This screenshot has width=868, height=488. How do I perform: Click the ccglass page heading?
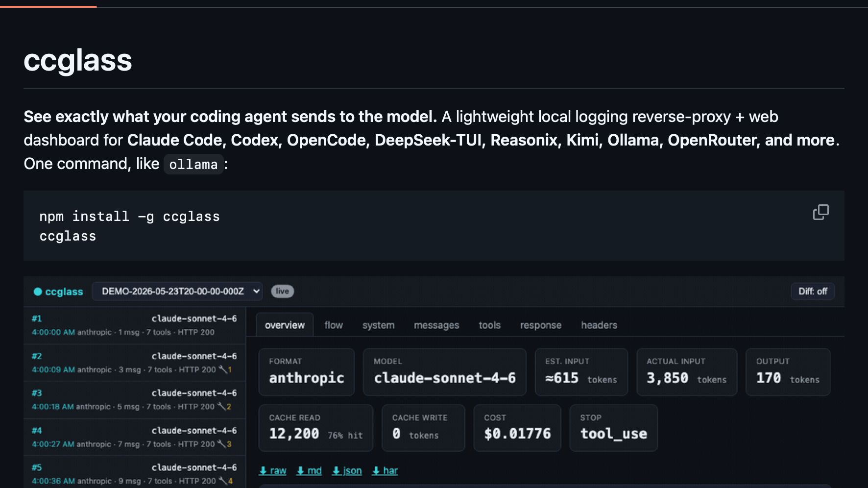tap(78, 60)
